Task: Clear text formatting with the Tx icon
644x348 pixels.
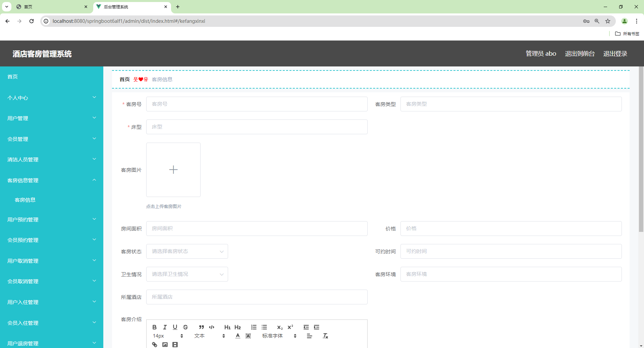Action: (x=325, y=336)
